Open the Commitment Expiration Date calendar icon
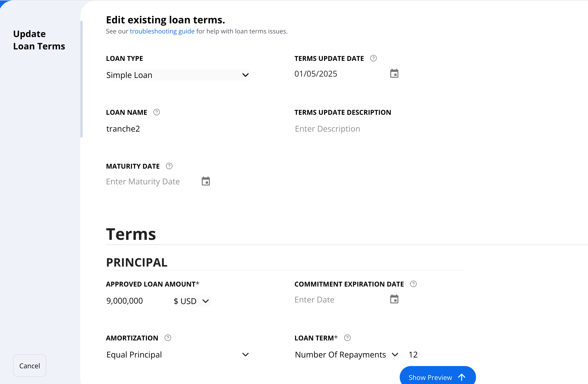This screenshot has height=384, width=588. point(394,299)
